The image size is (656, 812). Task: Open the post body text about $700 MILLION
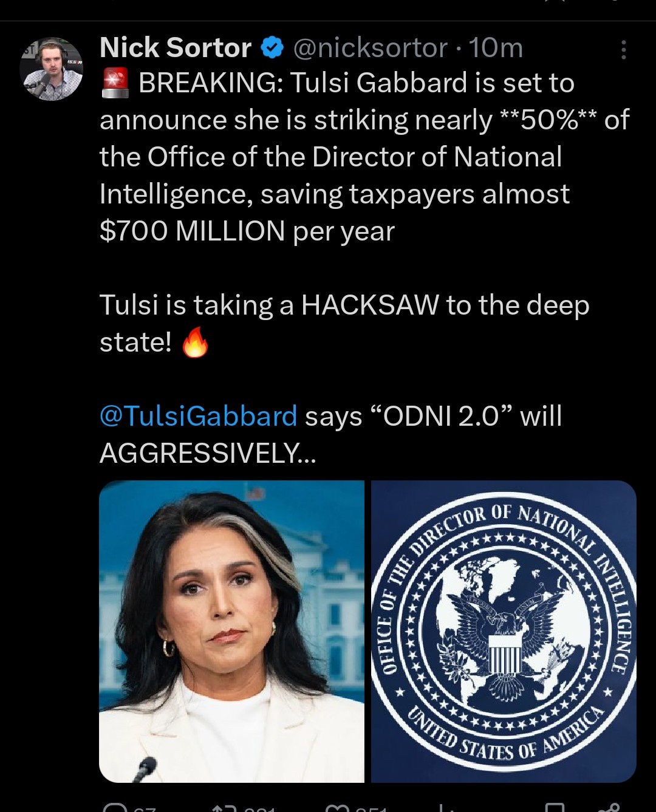tap(364, 157)
